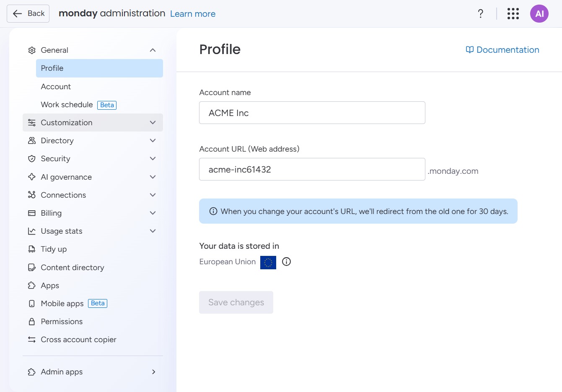Screen dimensions: 562x392
Task: Click the Back button
Action: [x=28, y=14]
